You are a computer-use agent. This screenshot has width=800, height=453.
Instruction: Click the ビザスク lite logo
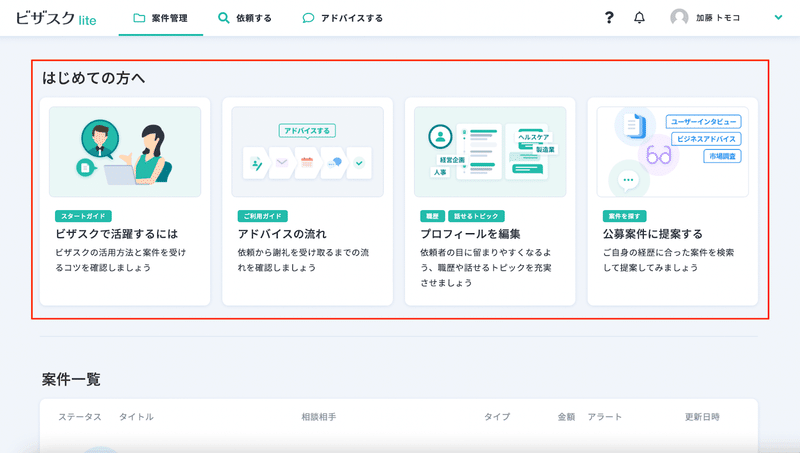tap(56, 18)
